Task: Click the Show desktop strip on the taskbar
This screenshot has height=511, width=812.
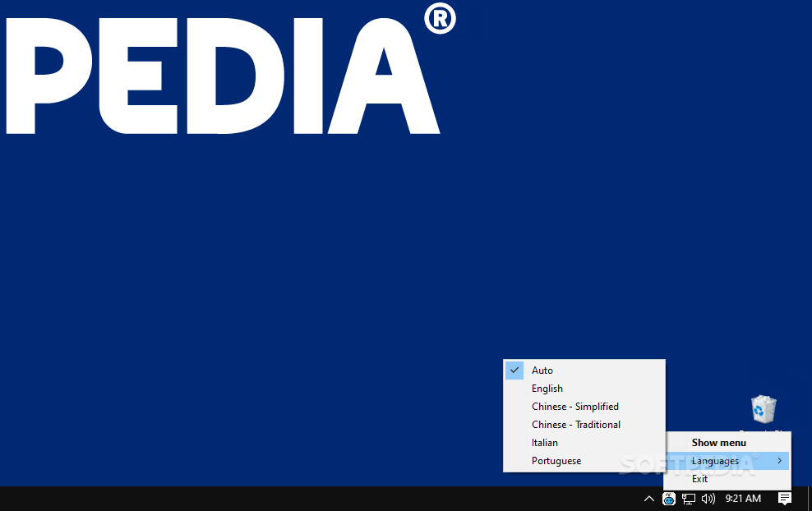Action: tap(810, 499)
